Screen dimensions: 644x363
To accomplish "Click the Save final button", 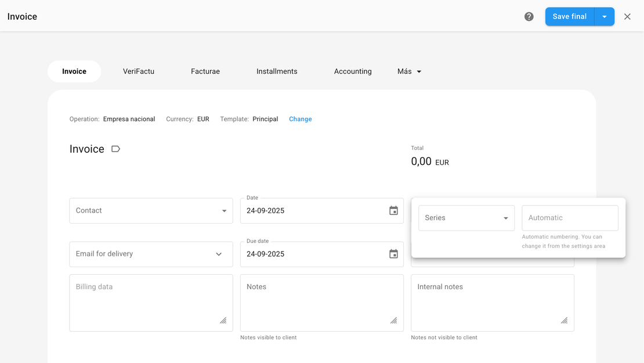I will click(x=569, y=17).
